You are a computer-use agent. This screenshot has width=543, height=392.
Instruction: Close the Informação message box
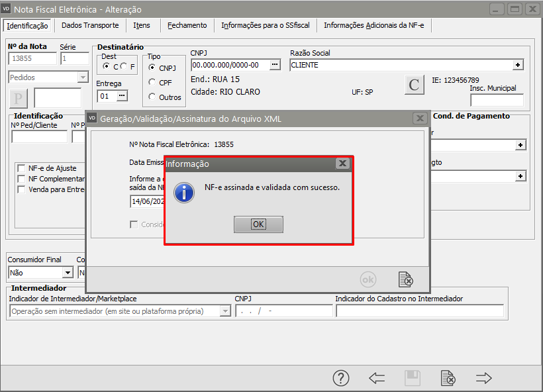pos(342,164)
